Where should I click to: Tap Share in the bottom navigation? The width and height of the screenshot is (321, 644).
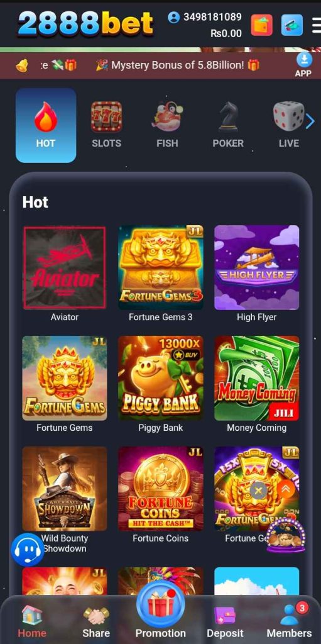(x=96, y=621)
